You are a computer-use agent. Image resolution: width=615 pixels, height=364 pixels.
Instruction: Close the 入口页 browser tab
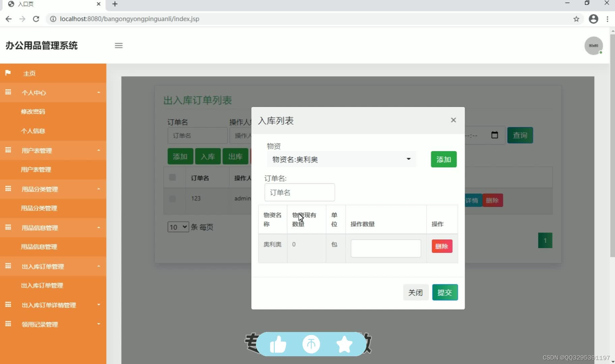coord(98,4)
